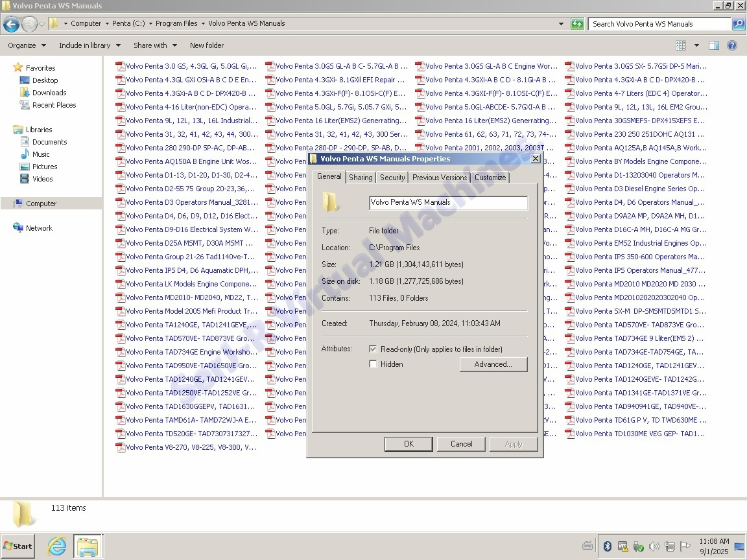Viewport: 747px width, 560px height.
Task: Toggle the Read-only attribute checkbox
Action: pyautogui.click(x=373, y=349)
